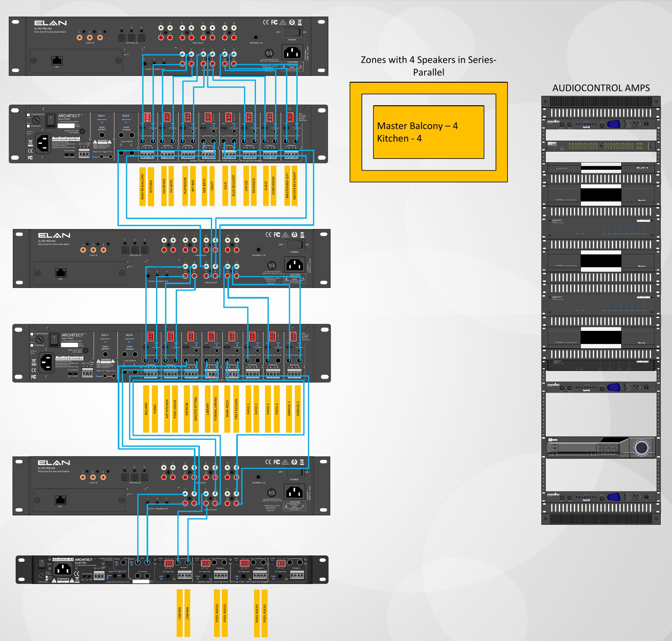Click the power inlet socket on the lowest ELAN matrix
This screenshot has height=641, width=672.
(x=294, y=492)
